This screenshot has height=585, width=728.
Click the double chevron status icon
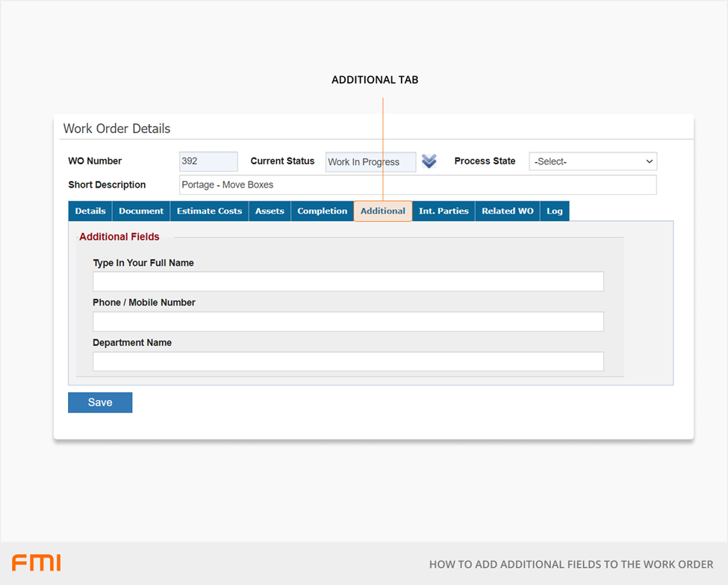pyautogui.click(x=429, y=161)
